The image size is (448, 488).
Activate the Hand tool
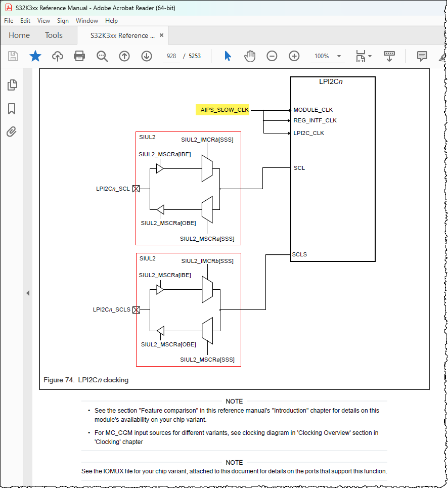point(249,56)
